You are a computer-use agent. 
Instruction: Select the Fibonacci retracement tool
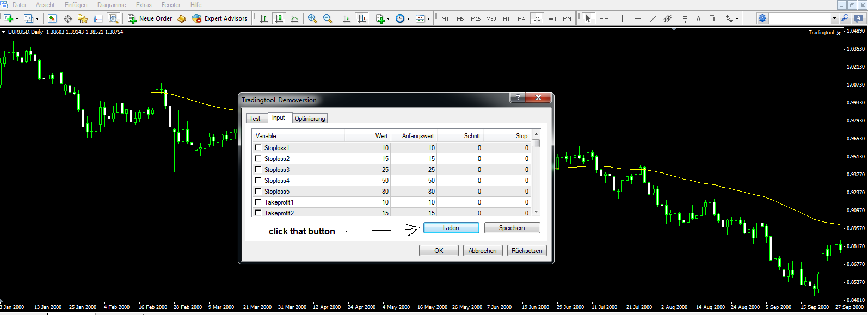pos(684,18)
